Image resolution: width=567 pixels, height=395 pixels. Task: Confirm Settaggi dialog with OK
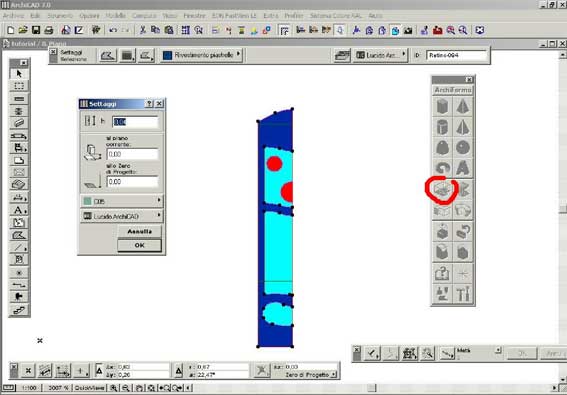click(140, 245)
